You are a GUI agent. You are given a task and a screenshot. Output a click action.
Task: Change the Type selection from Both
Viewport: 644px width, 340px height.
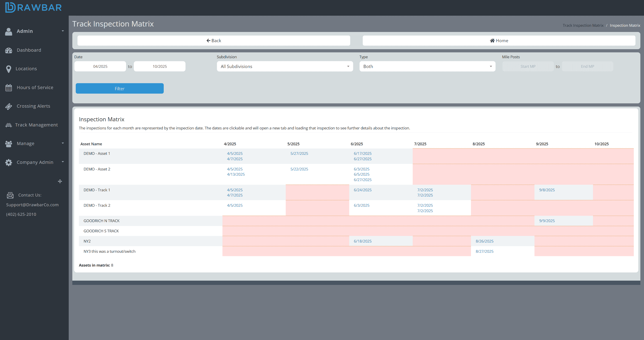click(427, 66)
